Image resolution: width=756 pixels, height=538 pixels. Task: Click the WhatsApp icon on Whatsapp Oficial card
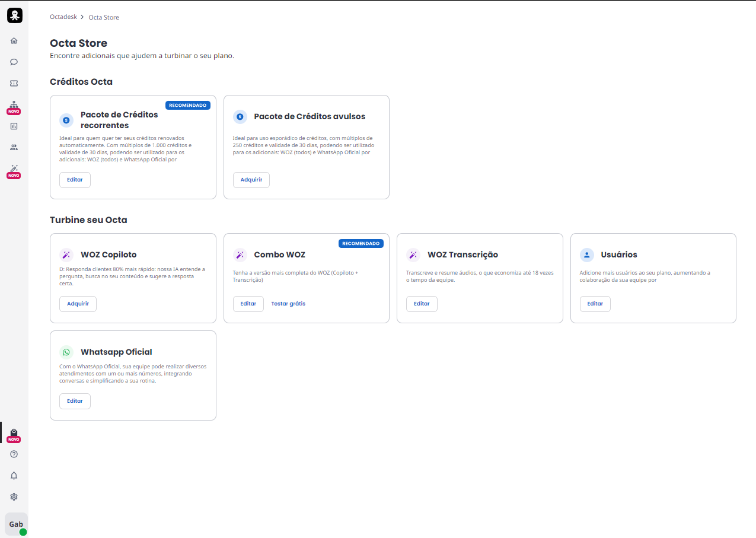[66, 352]
